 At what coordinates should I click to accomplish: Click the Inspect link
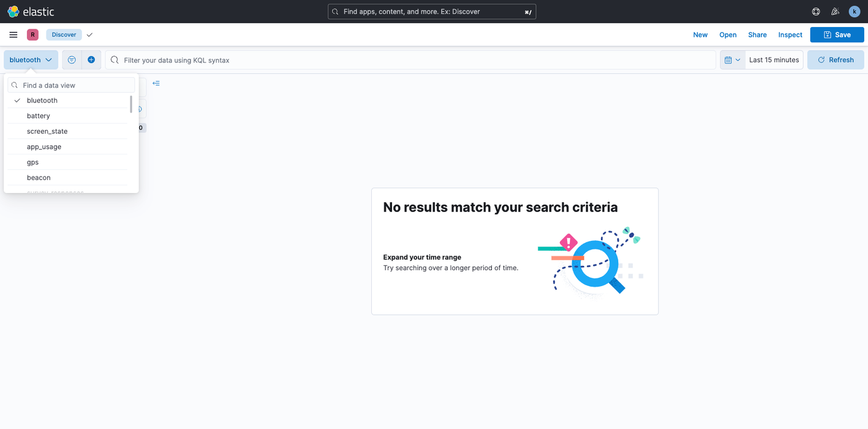pos(790,34)
